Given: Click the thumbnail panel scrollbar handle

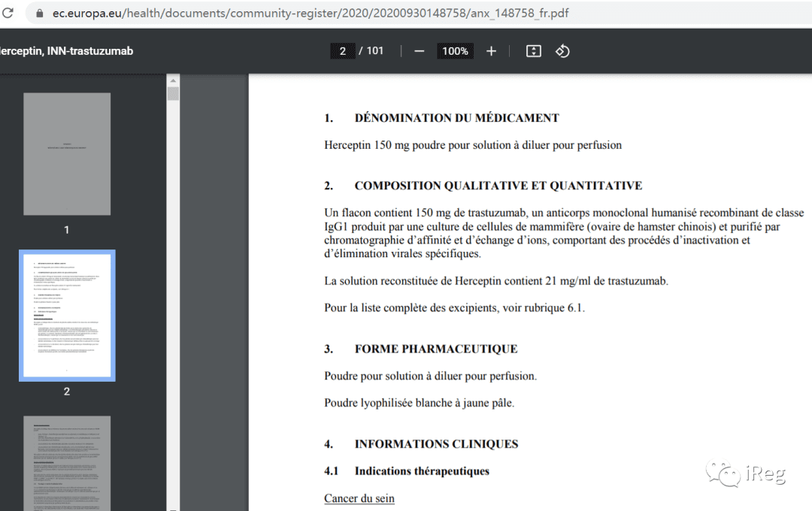Looking at the screenshot, I should click(173, 94).
